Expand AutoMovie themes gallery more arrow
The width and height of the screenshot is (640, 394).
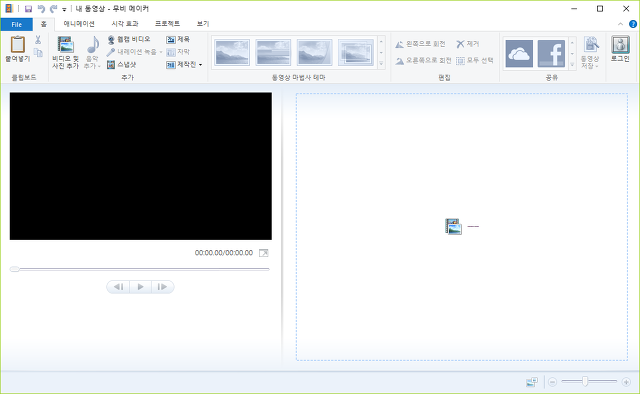381,64
